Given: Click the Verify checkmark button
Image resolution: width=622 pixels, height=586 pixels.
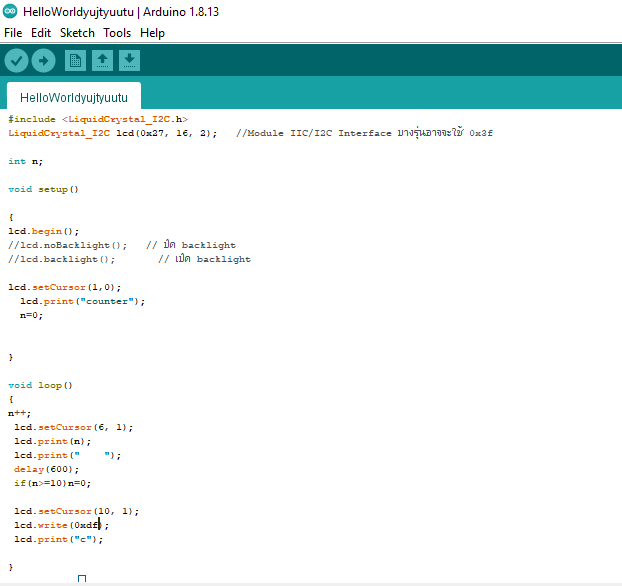Looking at the screenshot, I should (17, 61).
